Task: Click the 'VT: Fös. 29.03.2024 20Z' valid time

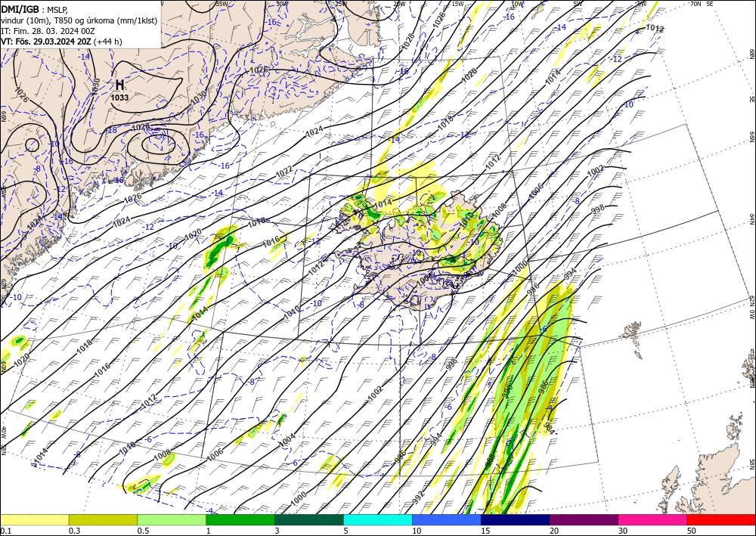Action: pyautogui.click(x=46, y=42)
